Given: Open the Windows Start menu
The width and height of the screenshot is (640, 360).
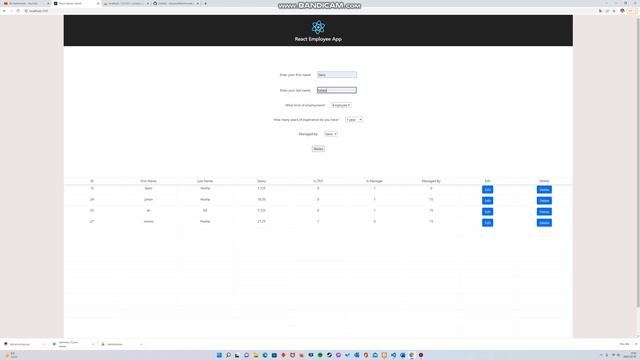Looking at the screenshot, I should (x=219, y=355).
